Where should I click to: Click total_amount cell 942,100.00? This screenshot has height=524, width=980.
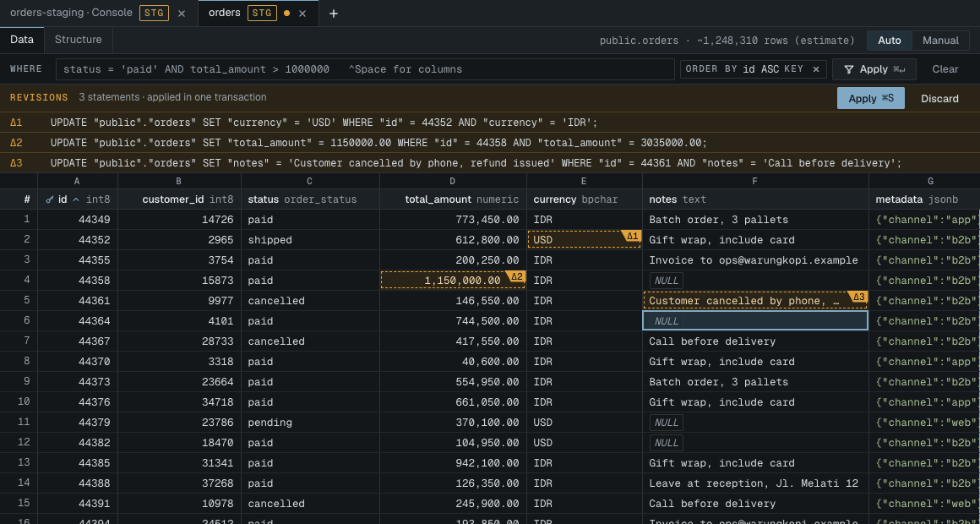(453, 463)
